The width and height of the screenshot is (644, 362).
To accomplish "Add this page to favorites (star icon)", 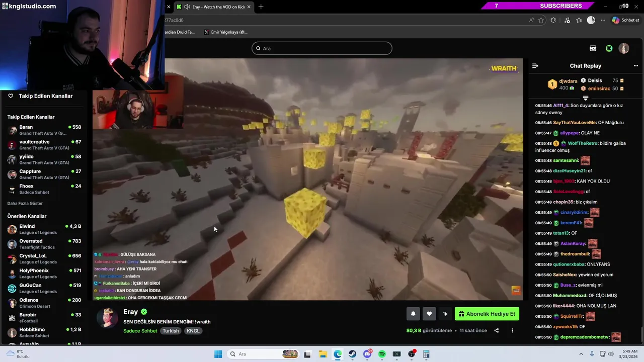I will coord(541,20).
